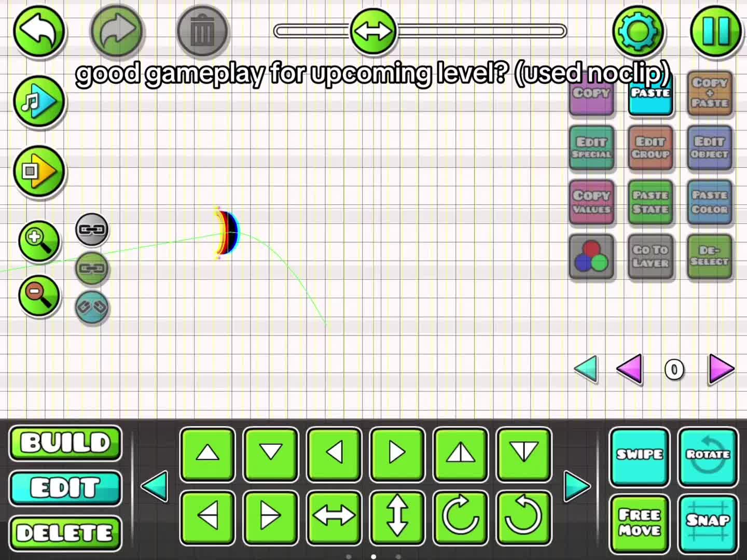Open the Edit Object panel
747x560 pixels.
point(710,148)
